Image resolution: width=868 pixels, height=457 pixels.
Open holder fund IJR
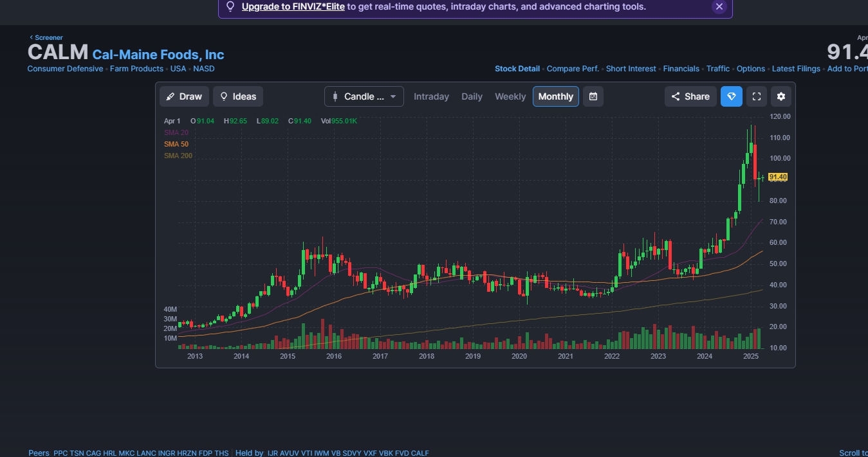point(273,453)
